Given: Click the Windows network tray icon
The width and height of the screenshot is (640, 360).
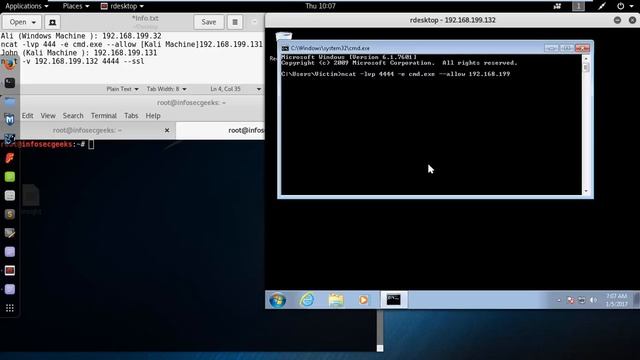Looking at the screenshot, I should coord(582,300).
